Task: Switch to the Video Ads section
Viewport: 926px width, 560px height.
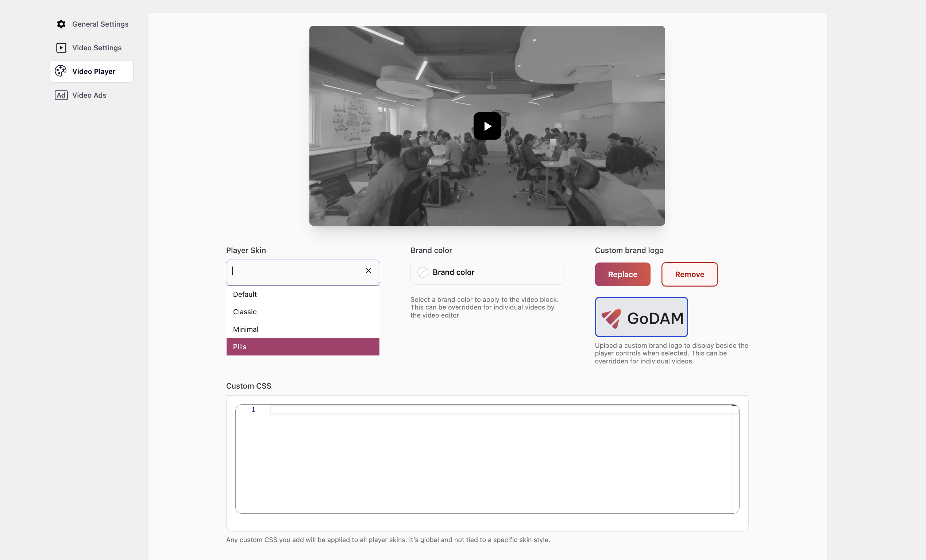Action: 89,95
